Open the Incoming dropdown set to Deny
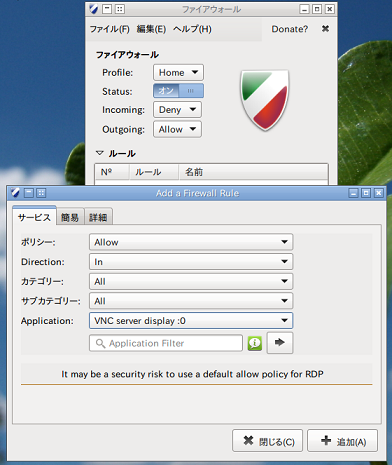The image size is (392, 465). click(177, 110)
